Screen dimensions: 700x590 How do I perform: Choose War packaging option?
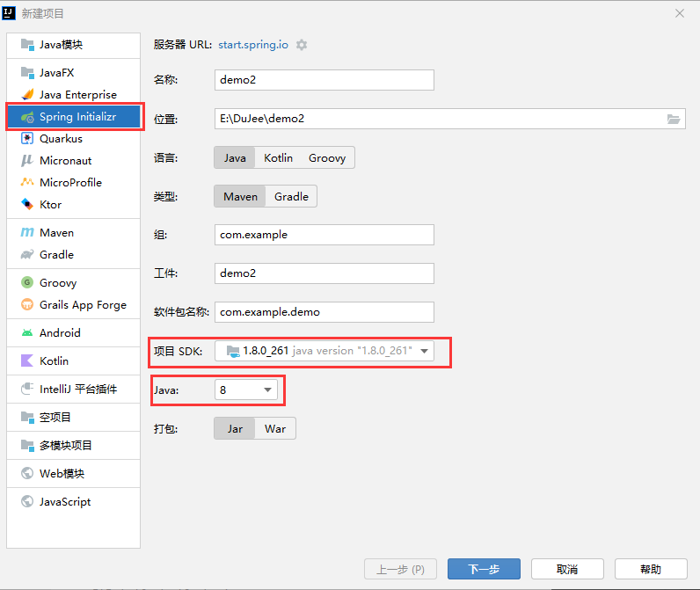275,429
